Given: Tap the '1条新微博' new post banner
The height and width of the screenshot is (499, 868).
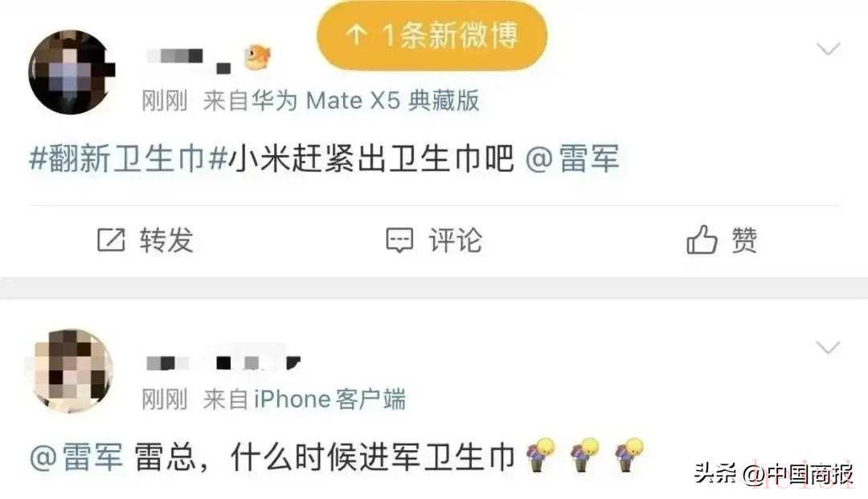Looking at the screenshot, I should pyautogui.click(x=432, y=35).
